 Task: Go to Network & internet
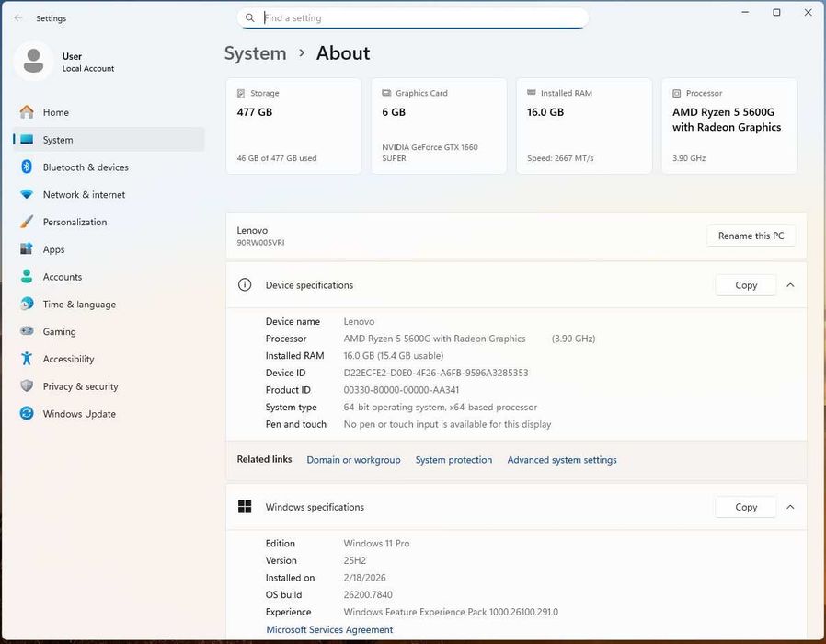(x=109, y=194)
